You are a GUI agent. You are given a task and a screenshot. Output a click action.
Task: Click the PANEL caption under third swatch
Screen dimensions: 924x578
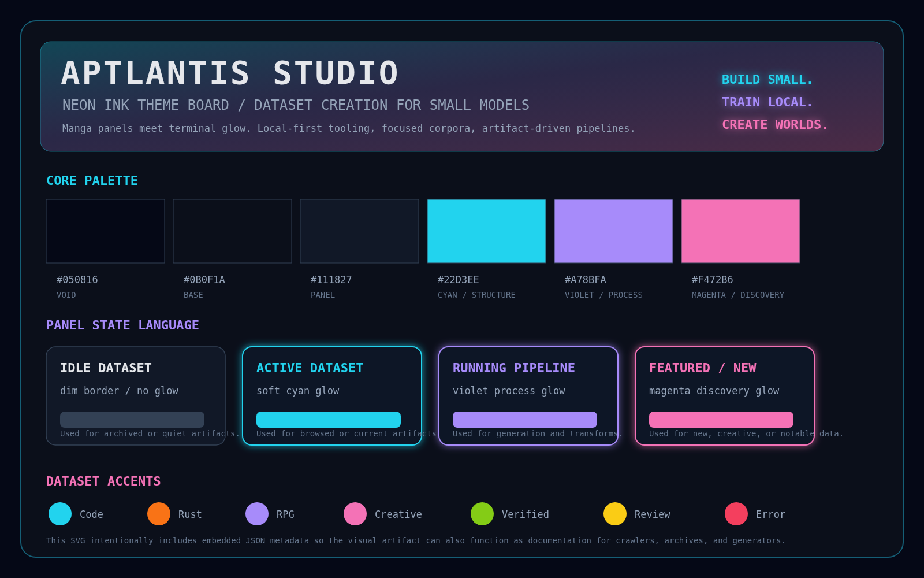[323, 295]
